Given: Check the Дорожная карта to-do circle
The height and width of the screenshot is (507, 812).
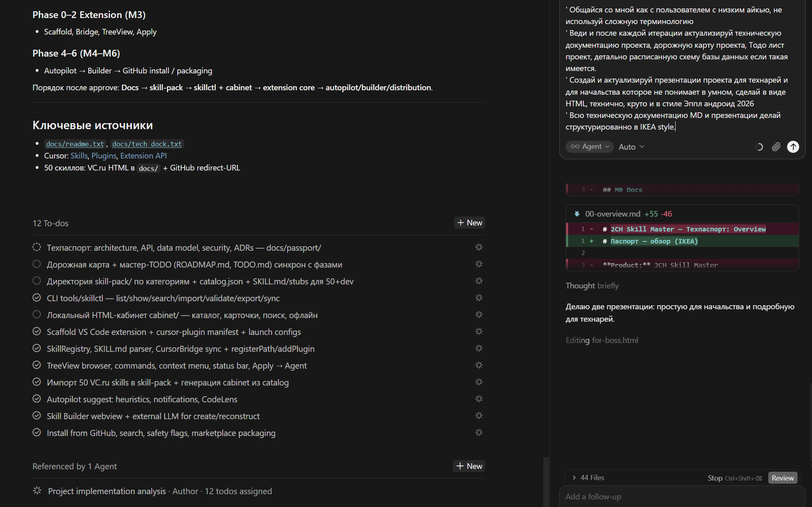Looking at the screenshot, I should tap(37, 264).
